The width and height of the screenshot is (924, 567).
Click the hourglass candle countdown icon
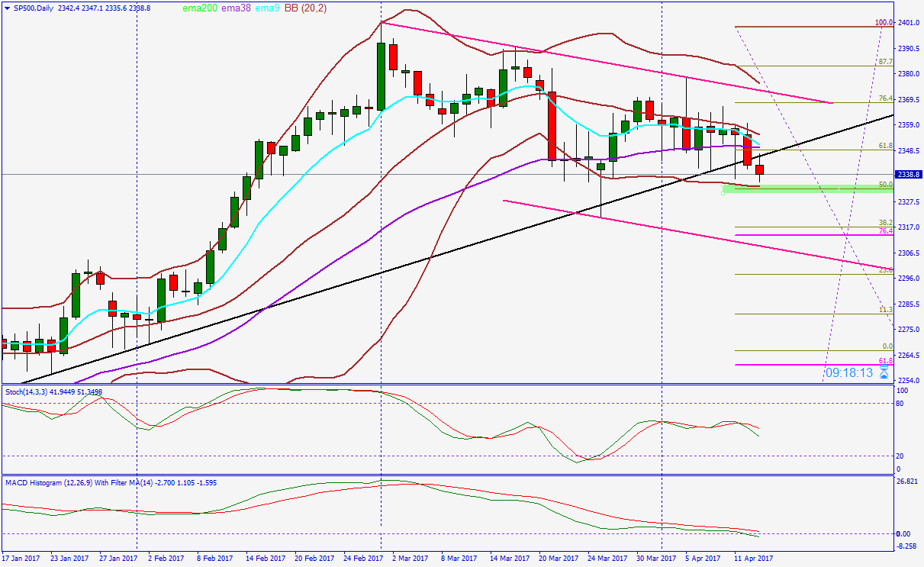(x=883, y=372)
